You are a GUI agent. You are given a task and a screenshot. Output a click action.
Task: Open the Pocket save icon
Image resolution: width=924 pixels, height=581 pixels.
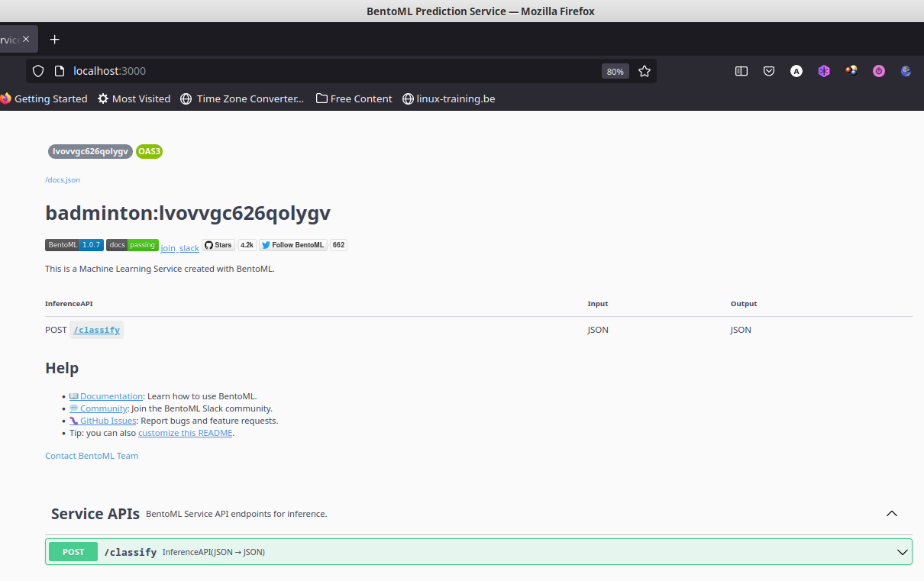769,71
